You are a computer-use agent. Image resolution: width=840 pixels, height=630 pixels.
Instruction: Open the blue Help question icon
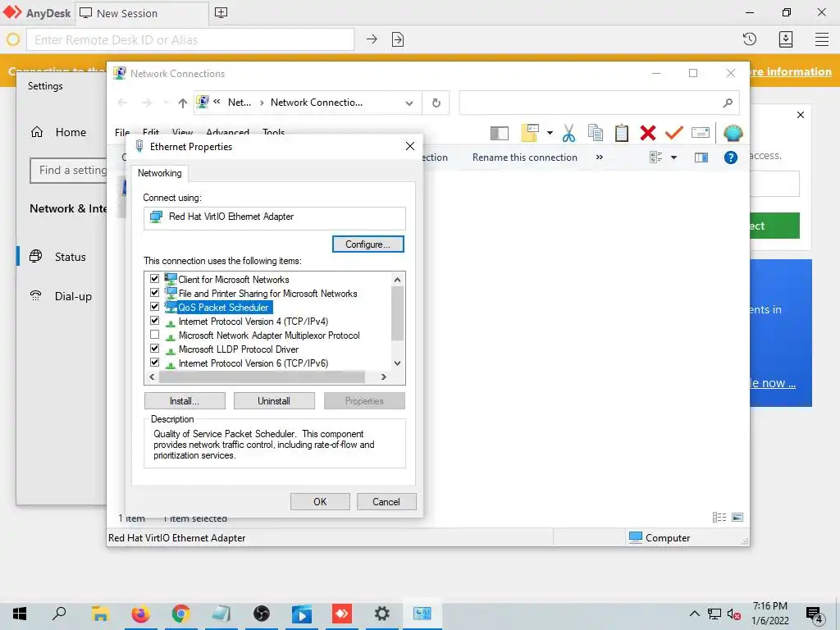pyautogui.click(x=731, y=157)
